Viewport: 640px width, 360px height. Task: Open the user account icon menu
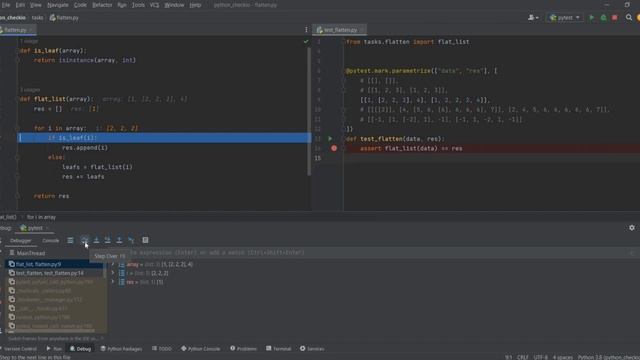tap(533, 18)
